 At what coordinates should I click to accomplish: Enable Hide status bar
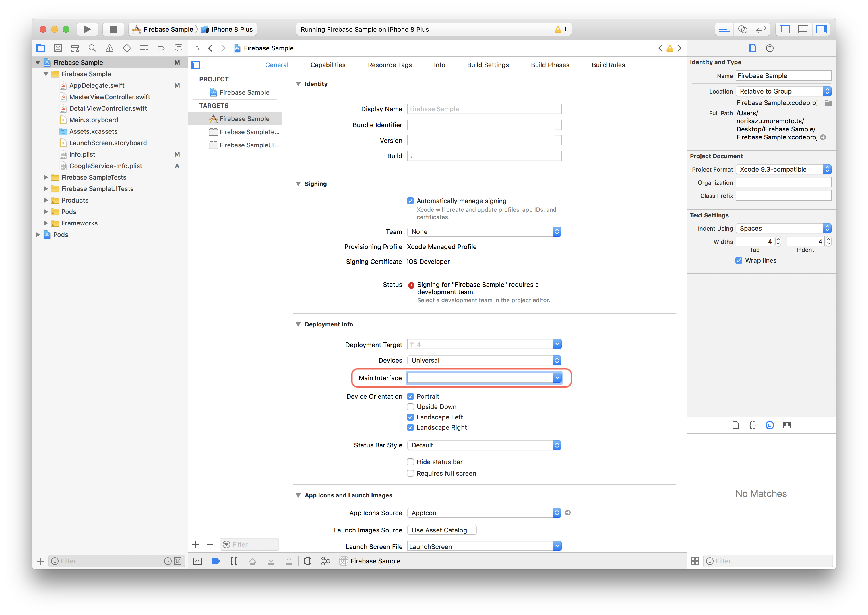tap(410, 462)
